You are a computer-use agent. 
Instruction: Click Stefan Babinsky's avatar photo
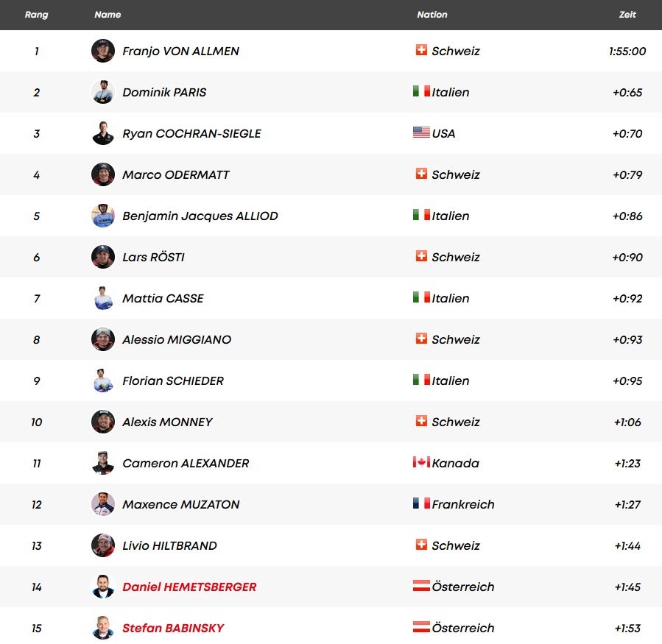[103, 628]
